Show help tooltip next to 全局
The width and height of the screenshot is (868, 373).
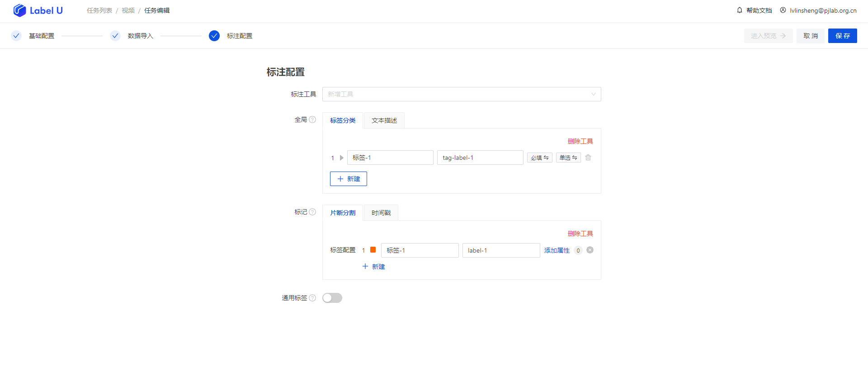312,120
